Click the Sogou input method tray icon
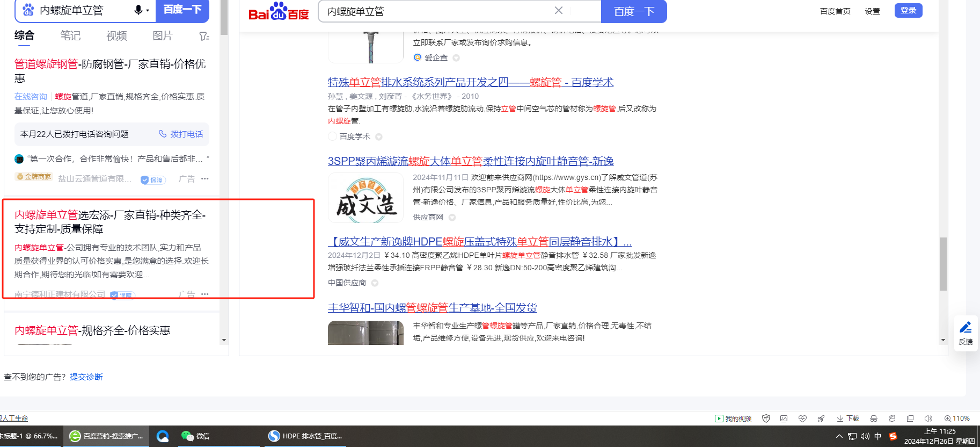 (893, 436)
